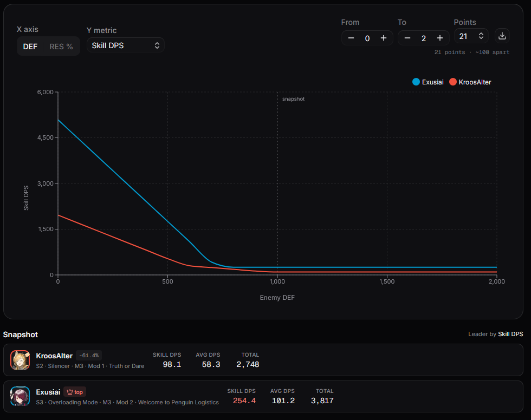Click KroosAlter's Avg DPS value 58.3

point(211,365)
